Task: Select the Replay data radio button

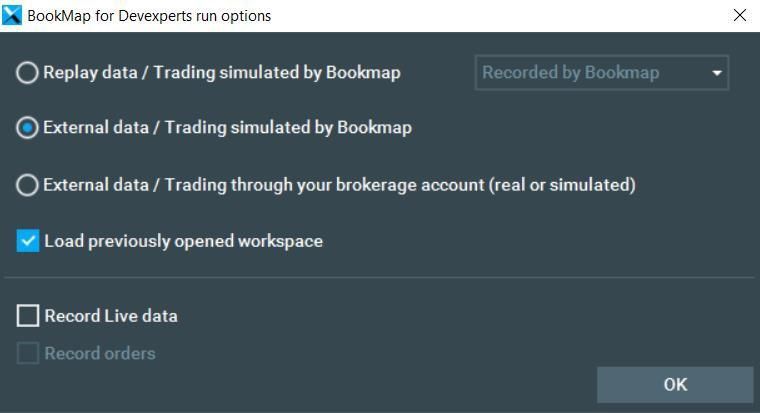Action: point(27,73)
